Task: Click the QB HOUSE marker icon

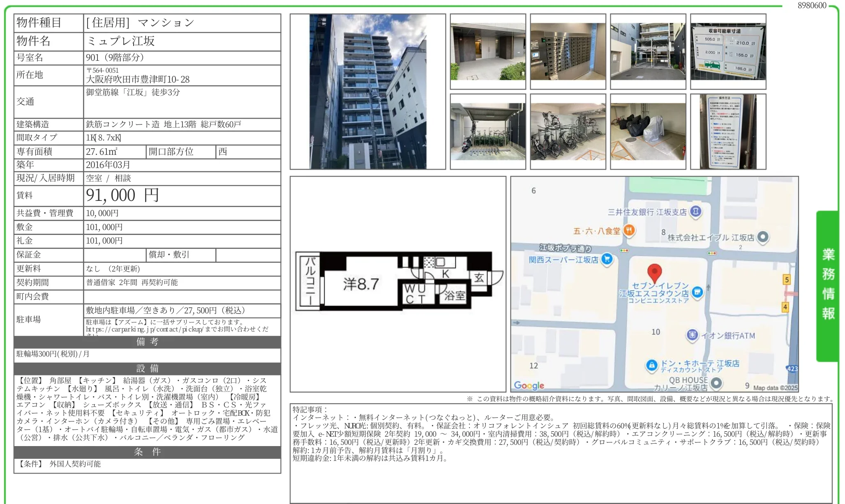Action: tap(716, 383)
